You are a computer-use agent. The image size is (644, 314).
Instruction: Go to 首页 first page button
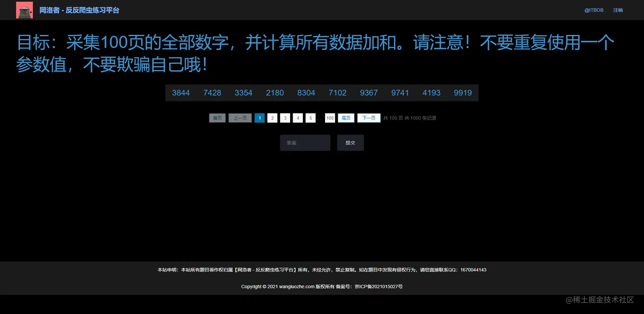(217, 118)
